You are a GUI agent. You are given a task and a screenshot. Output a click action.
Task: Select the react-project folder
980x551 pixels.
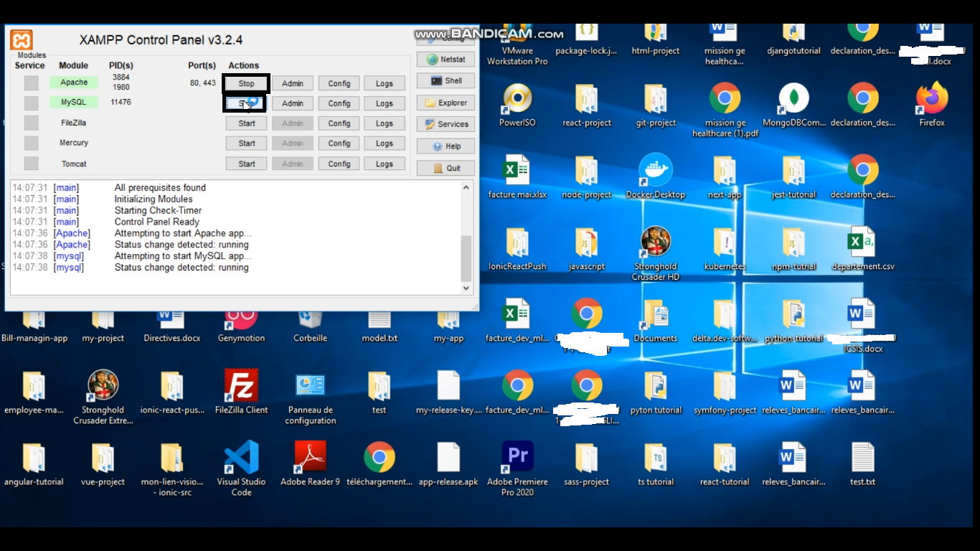tap(587, 105)
